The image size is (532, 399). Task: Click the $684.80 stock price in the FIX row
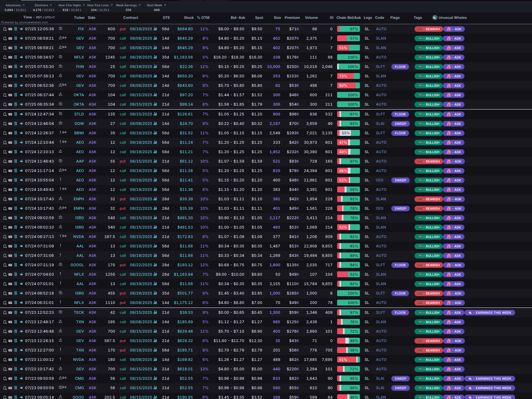[x=185, y=29]
